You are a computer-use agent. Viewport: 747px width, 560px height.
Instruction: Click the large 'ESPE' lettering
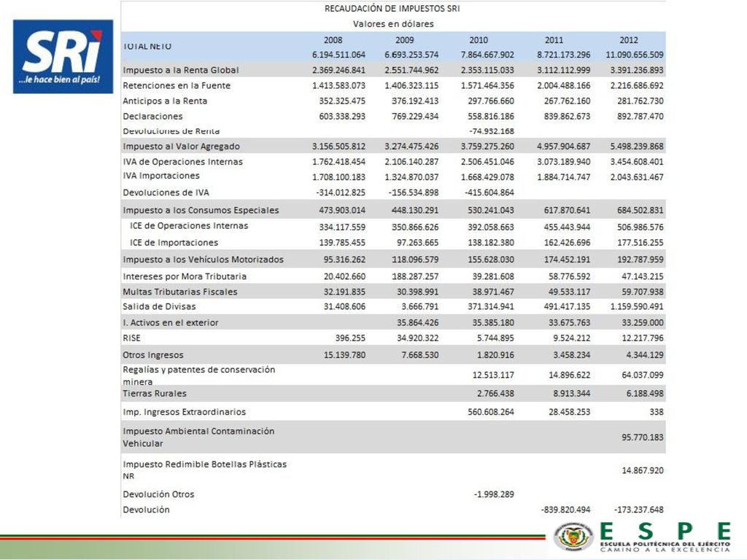pos(665,532)
